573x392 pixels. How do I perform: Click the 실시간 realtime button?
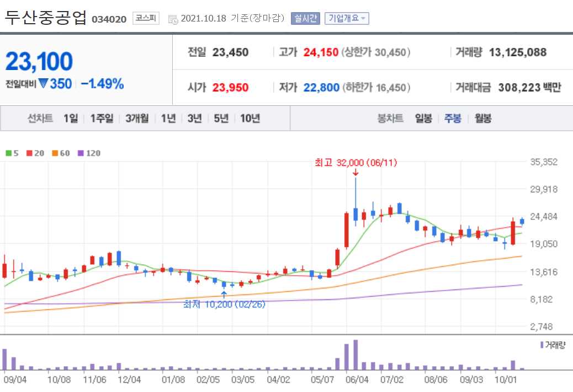[305, 18]
